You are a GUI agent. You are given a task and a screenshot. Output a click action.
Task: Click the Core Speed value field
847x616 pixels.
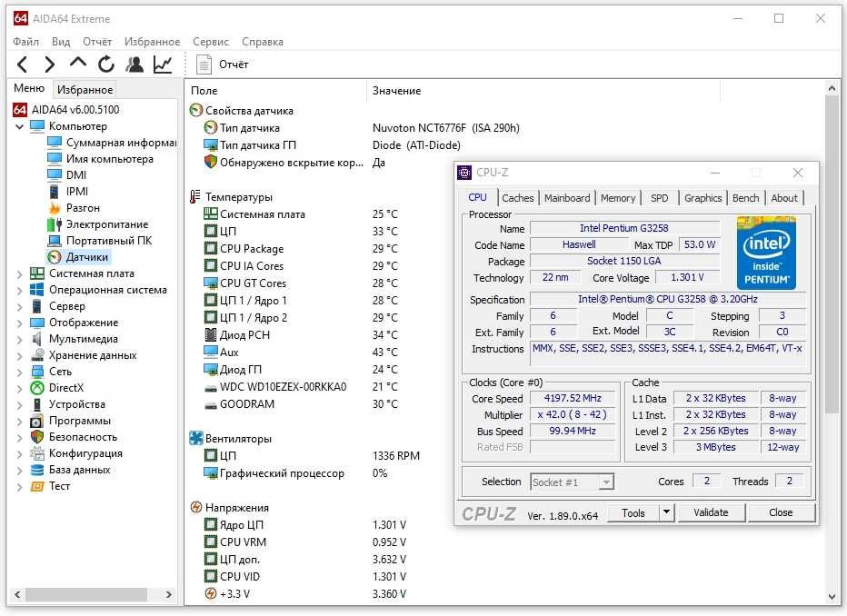pos(573,398)
